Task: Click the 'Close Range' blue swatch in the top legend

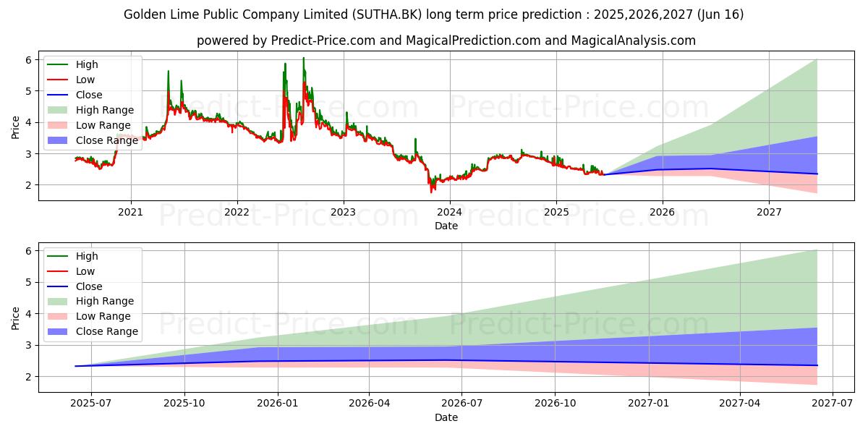Action: (59, 140)
